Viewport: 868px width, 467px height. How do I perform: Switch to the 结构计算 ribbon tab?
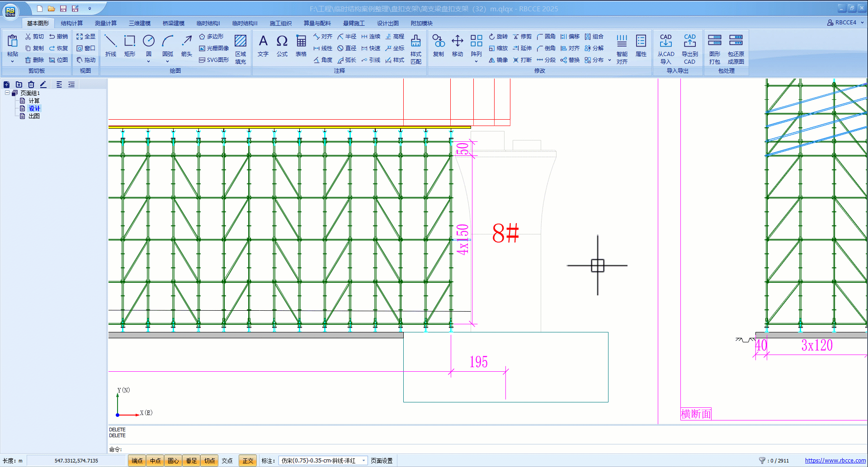tap(71, 23)
